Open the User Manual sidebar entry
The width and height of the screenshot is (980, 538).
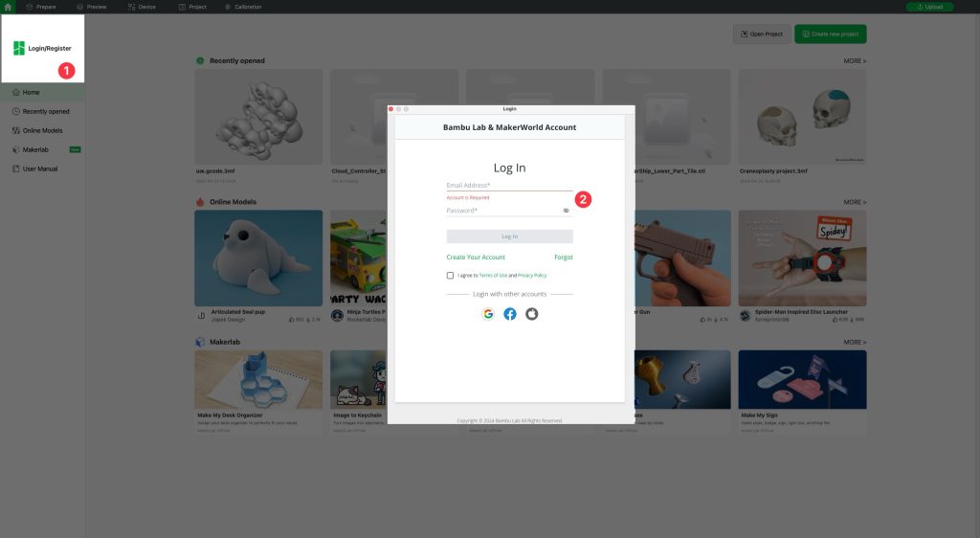click(x=39, y=168)
